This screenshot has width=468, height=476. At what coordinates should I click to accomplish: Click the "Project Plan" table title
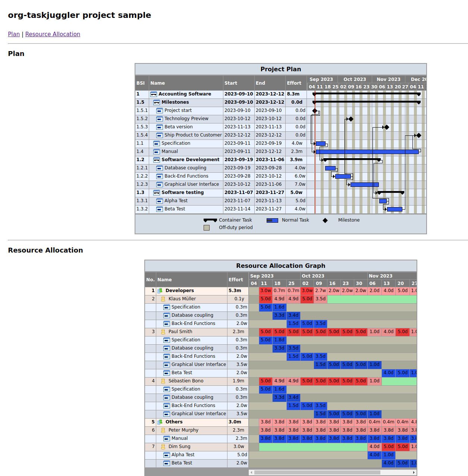click(281, 69)
